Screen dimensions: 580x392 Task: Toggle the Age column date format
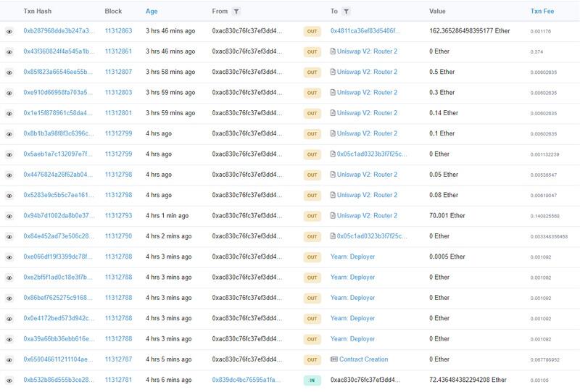click(152, 12)
